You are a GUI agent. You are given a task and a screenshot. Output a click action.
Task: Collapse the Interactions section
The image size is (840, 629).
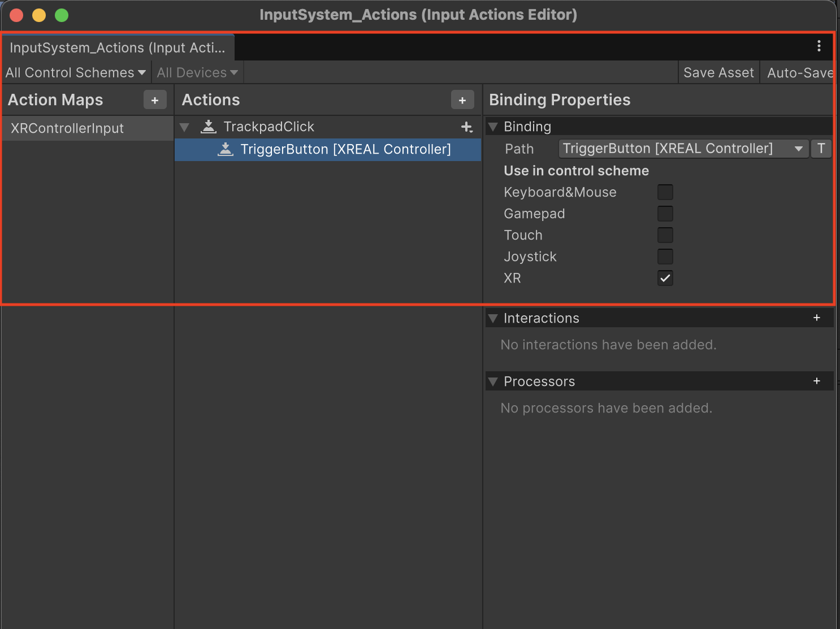(x=493, y=318)
